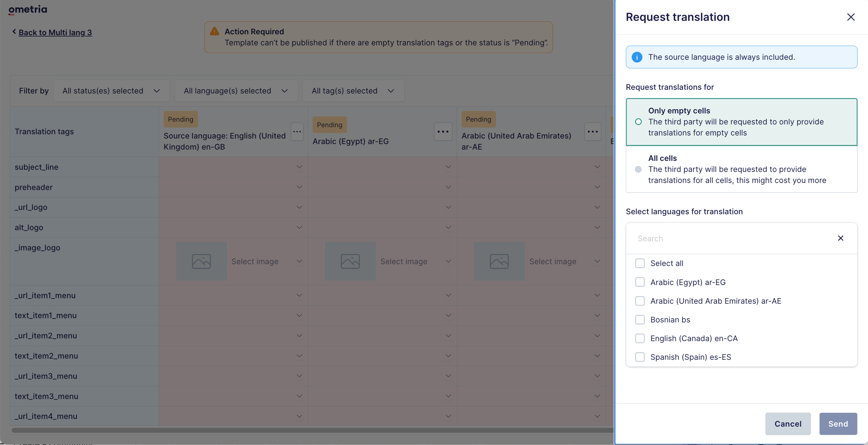Expand alt_logo cell in English column
The width and height of the screenshot is (868, 445).
(299, 227)
